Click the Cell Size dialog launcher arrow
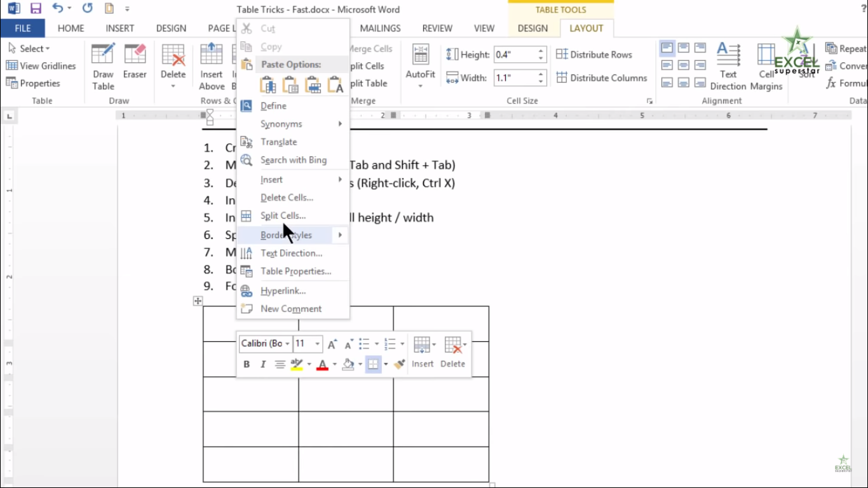 649,101
